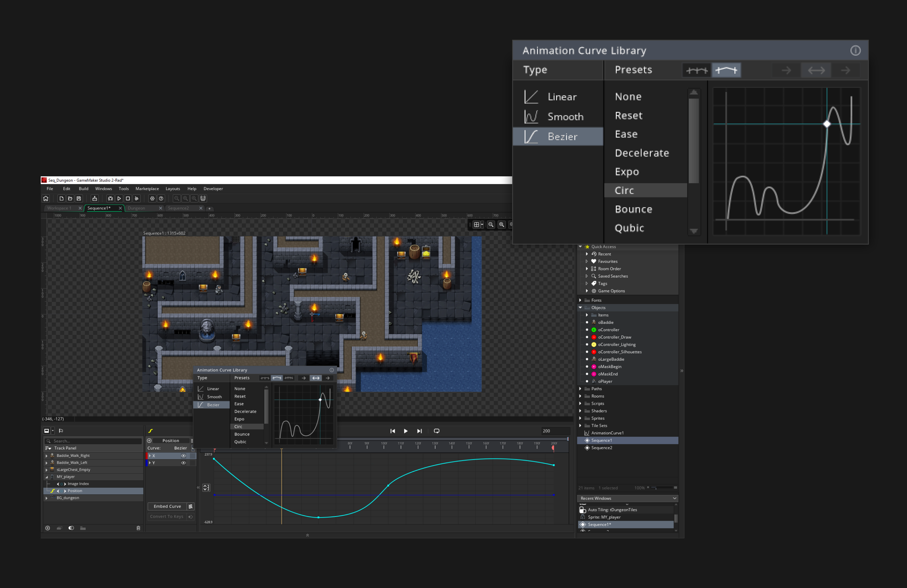Open Game Options gear in toolbar
The image size is (907, 588).
152,198
